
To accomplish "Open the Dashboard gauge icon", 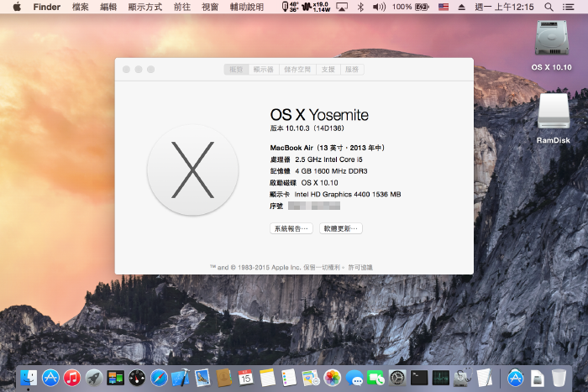I will pyautogui.click(x=137, y=378).
